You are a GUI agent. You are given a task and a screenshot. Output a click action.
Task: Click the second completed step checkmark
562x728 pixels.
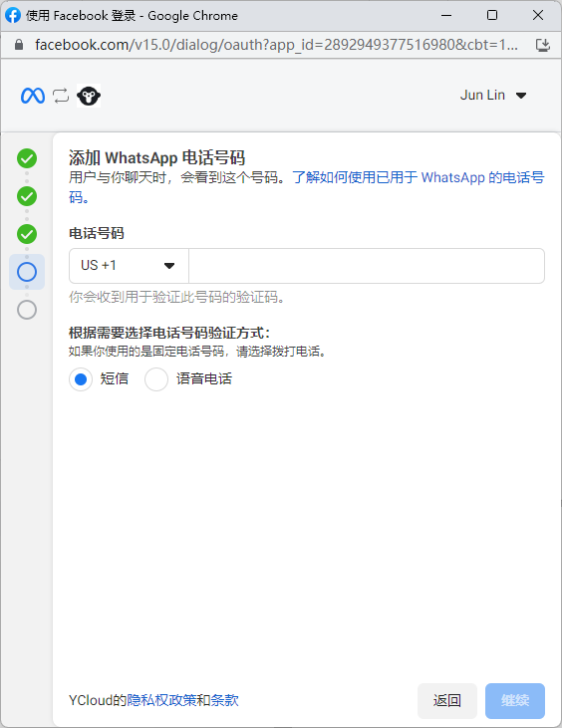point(27,196)
